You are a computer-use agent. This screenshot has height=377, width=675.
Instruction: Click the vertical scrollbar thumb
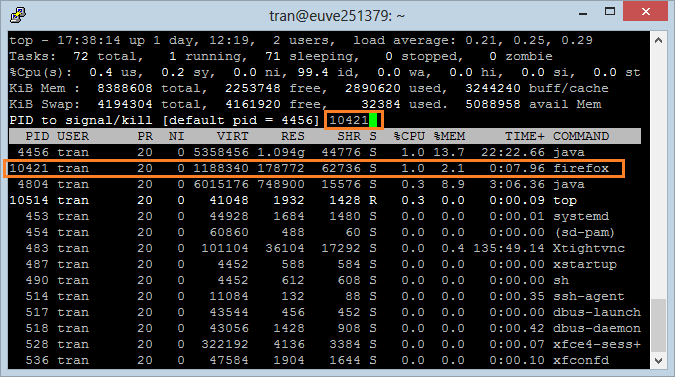pyautogui.click(x=658, y=325)
